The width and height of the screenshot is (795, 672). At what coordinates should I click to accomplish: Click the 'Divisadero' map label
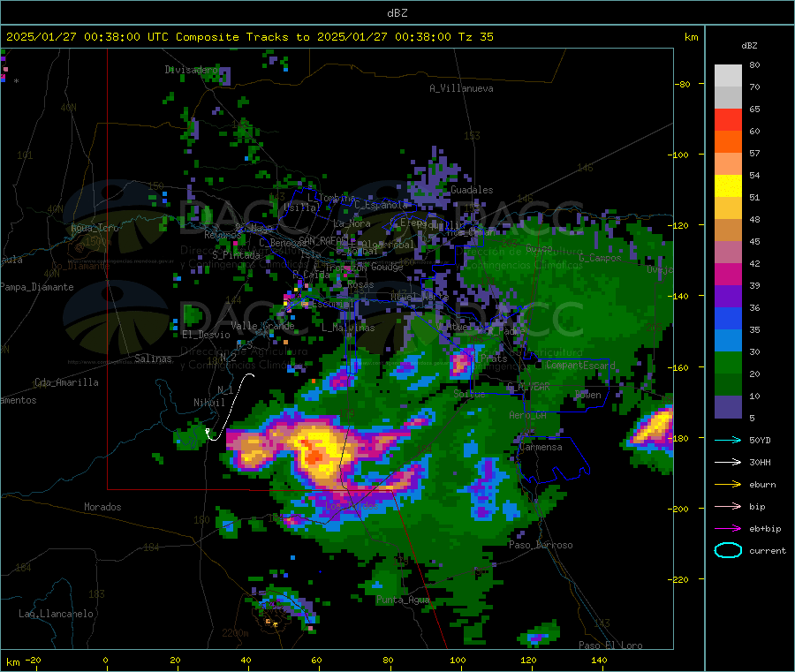pyautogui.click(x=191, y=70)
